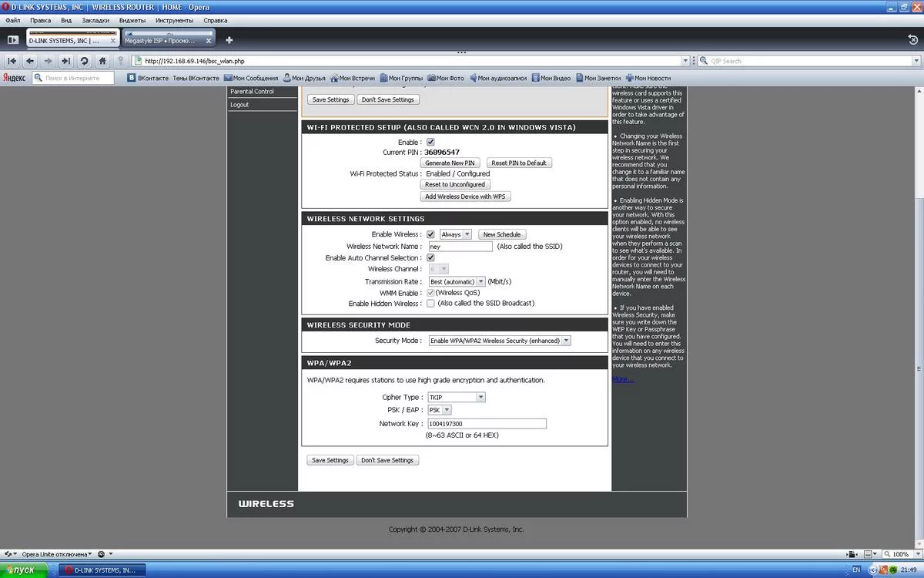This screenshot has width=924, height=578.
Task: Open the Security Mode dropdown
Action: coord(499,341)
